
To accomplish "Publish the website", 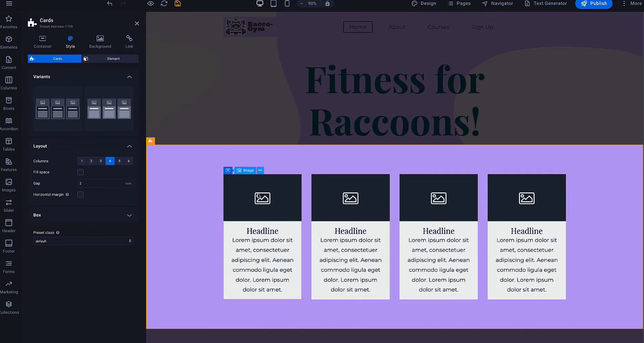I will point(594,3).
